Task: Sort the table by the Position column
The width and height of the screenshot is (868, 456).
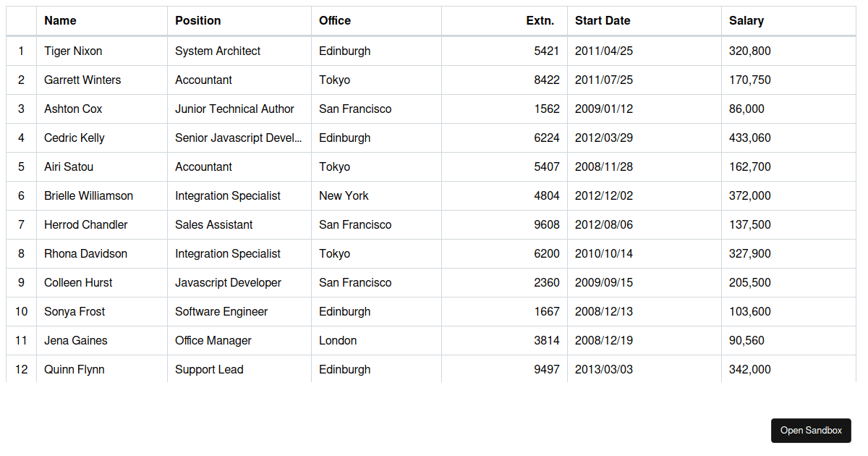Action: [197, 21]
